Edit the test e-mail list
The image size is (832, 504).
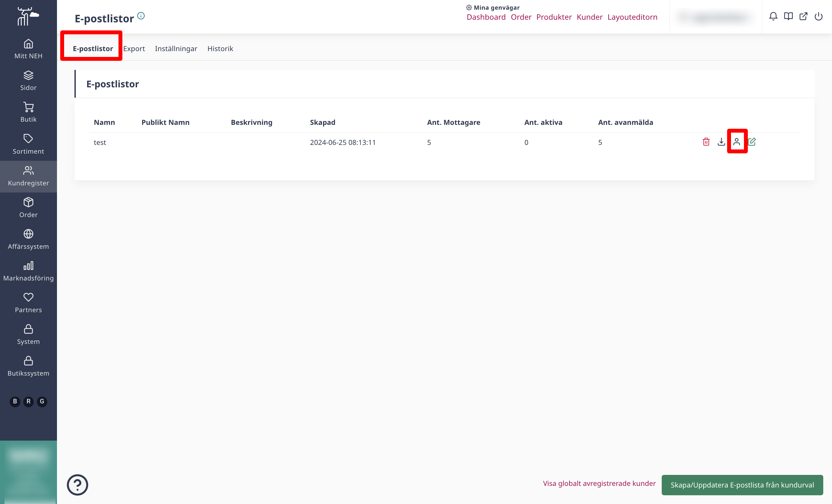click(x=752, y=142)
